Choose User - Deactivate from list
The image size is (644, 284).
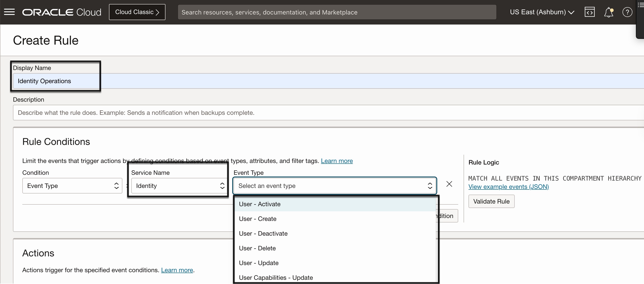263,234
